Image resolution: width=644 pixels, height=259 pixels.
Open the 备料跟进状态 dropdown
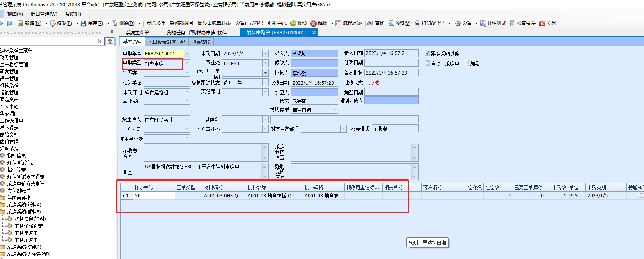tap(265, 83)
